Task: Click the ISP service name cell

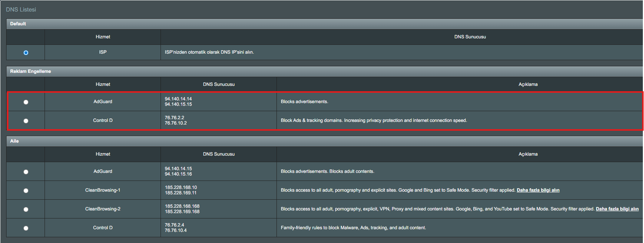Action: (103, 52)
